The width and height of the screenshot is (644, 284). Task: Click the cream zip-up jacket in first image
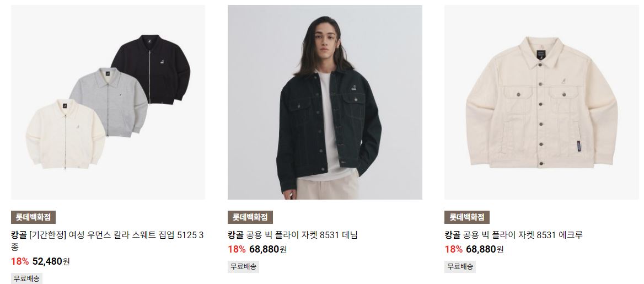click(x=66, y=134)
